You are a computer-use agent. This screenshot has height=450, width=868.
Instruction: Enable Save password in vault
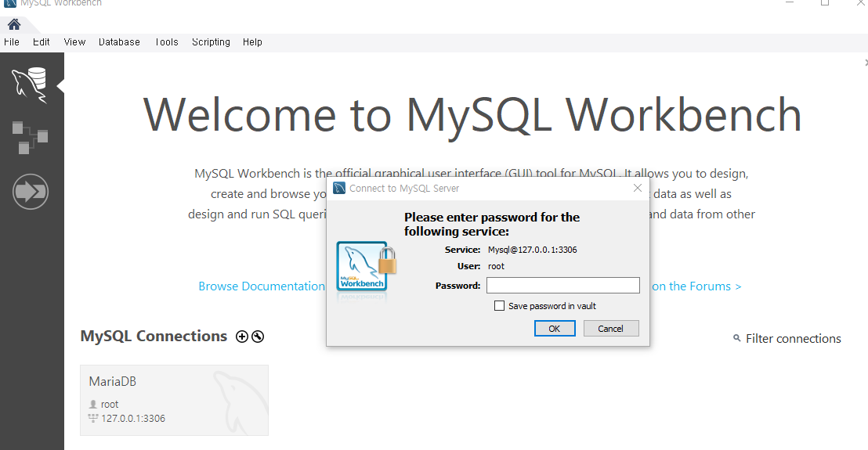[x=499, y=306]
